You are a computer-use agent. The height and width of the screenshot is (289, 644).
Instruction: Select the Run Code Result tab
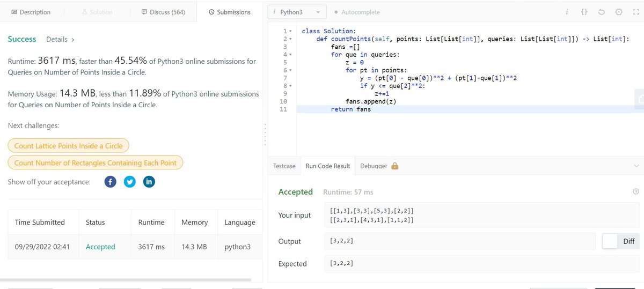[x=327, y=166]
